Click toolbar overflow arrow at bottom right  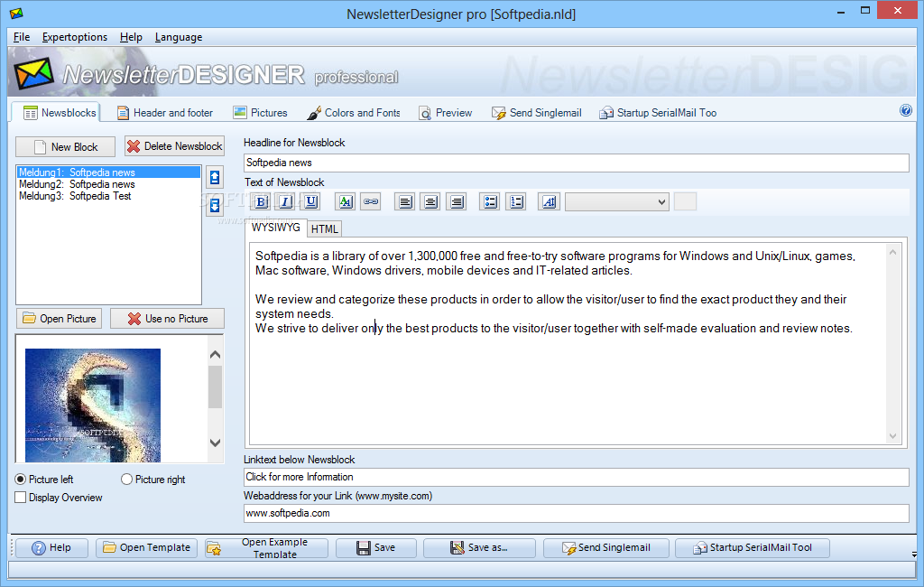(x=914, y=554)
